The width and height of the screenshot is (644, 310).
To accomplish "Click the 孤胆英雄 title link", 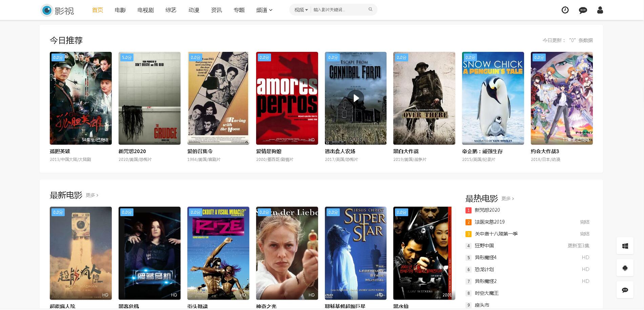I will click(x=60, y=151).
